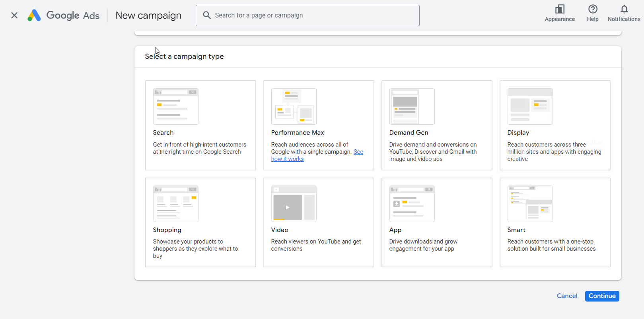
Task: Choose the Shopping campaign title
Action: click(x=167, y=230)
